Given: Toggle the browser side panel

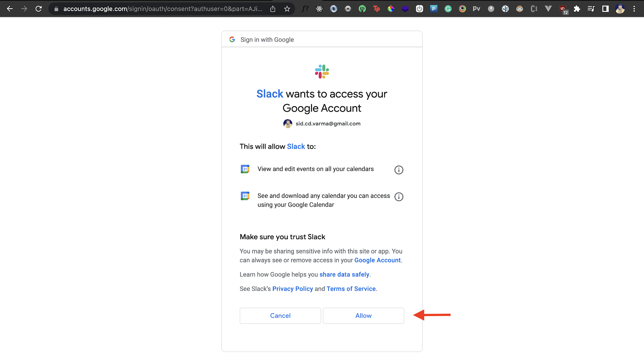Looking at the screenshot, I should pos(605,9).
